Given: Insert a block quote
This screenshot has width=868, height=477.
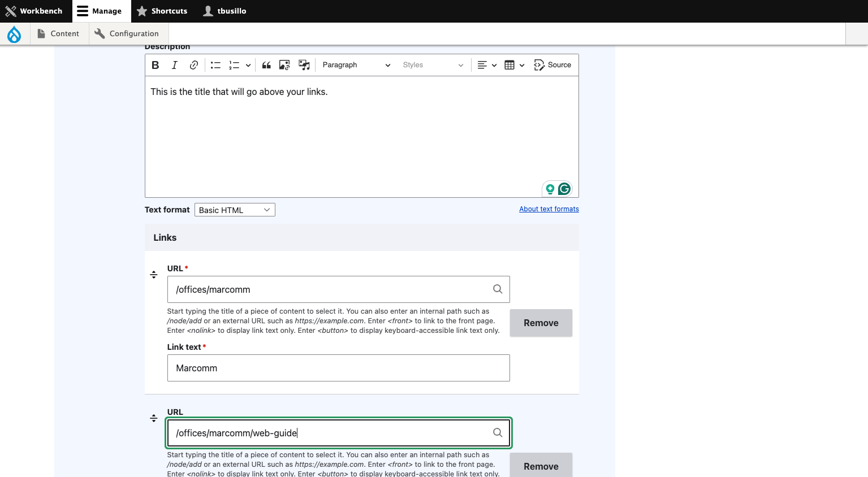Looking at the screenshot, I should [266, 65].
